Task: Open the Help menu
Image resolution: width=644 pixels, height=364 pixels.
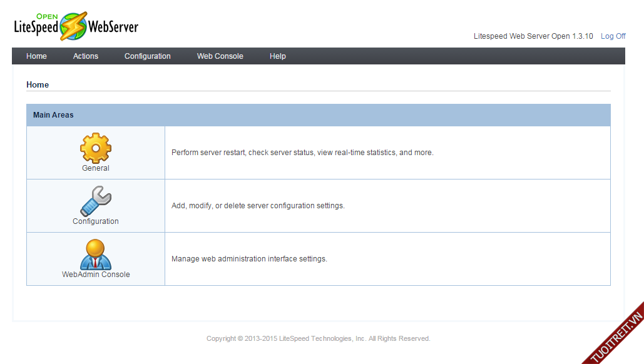Action: click(x=278, y=56)
